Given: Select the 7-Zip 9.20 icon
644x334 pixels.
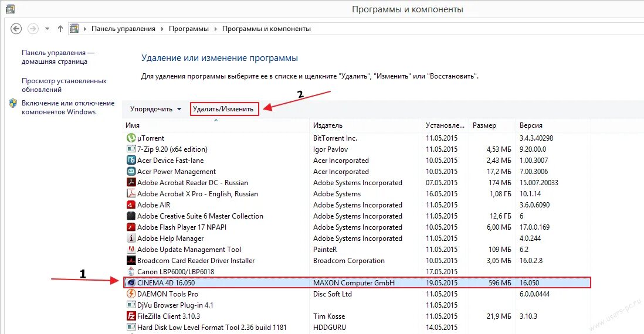Looking at the screenshot, I should pos(131,149).
